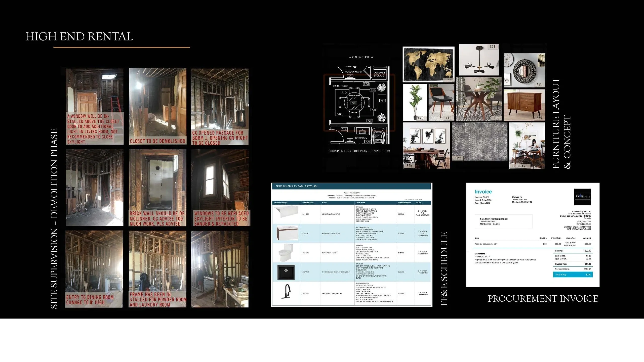
Task: Select the entry to dining room photo
Action: 94,269
